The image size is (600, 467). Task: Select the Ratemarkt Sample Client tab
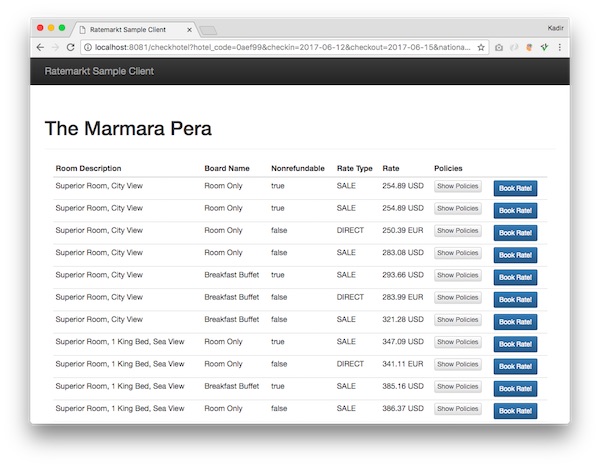click(x=135, y=29)
